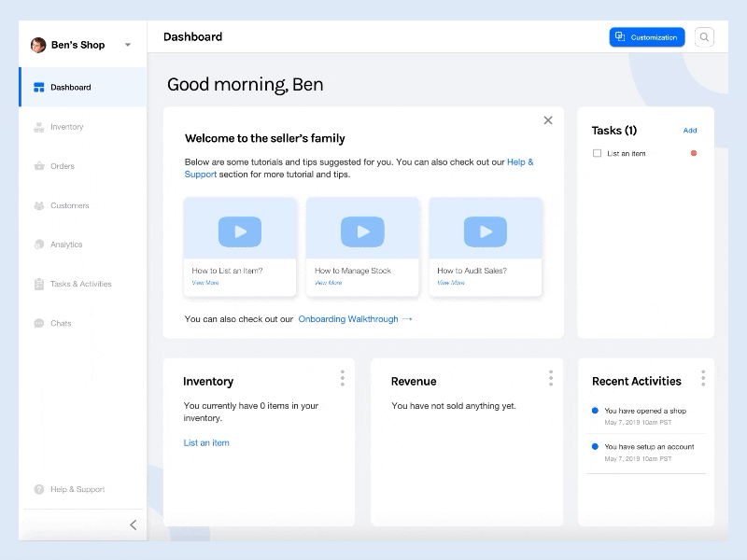747x560 pixels.
Task: Click the Tasks & Activities clipboard icon
Action: pyautogui.click(x=39, y=284)
